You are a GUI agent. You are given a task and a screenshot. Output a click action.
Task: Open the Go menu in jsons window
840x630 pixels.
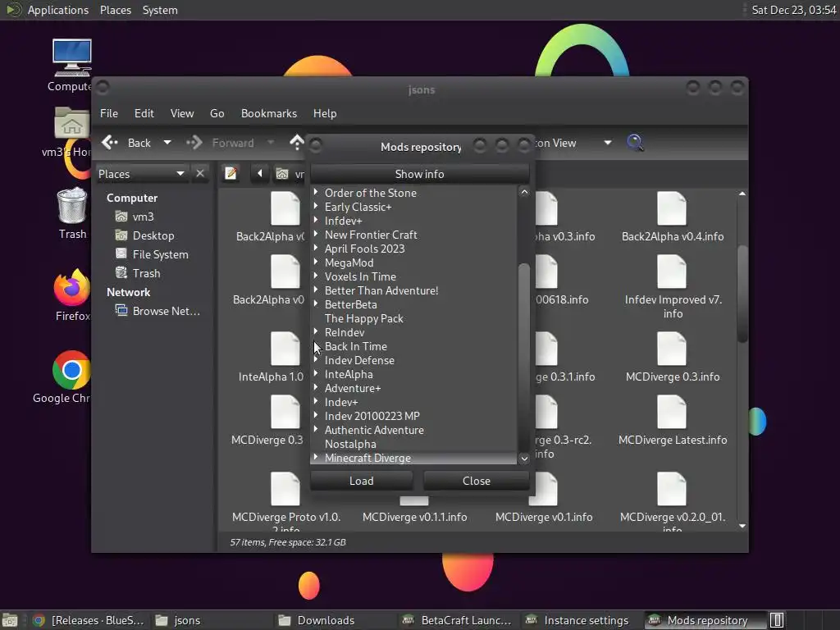[x=217, y=113]
